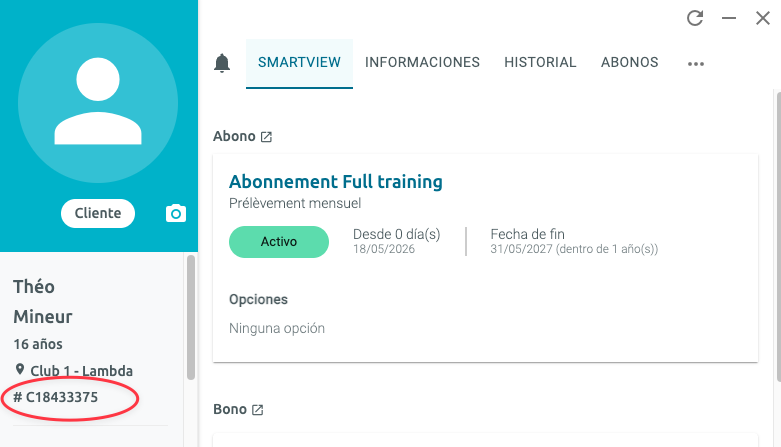
Task: Click the Club 1 - Lambda location pin
Action: point(19,370)
